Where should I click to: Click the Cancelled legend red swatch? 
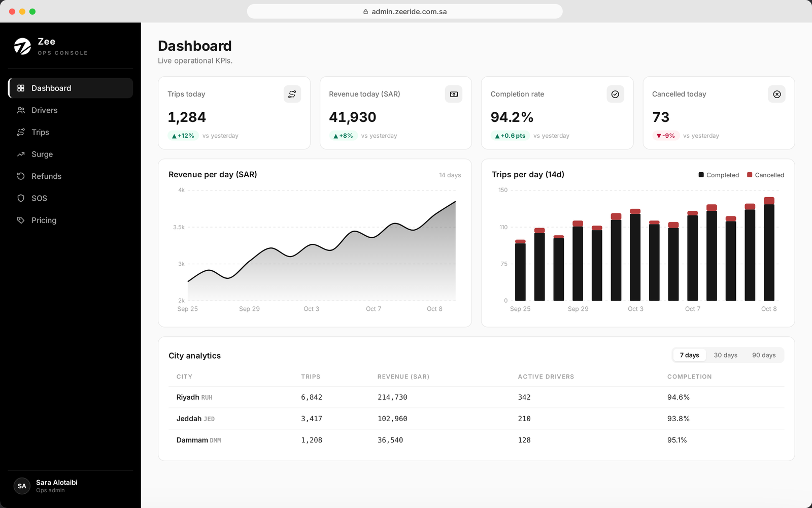click(750, 175)
